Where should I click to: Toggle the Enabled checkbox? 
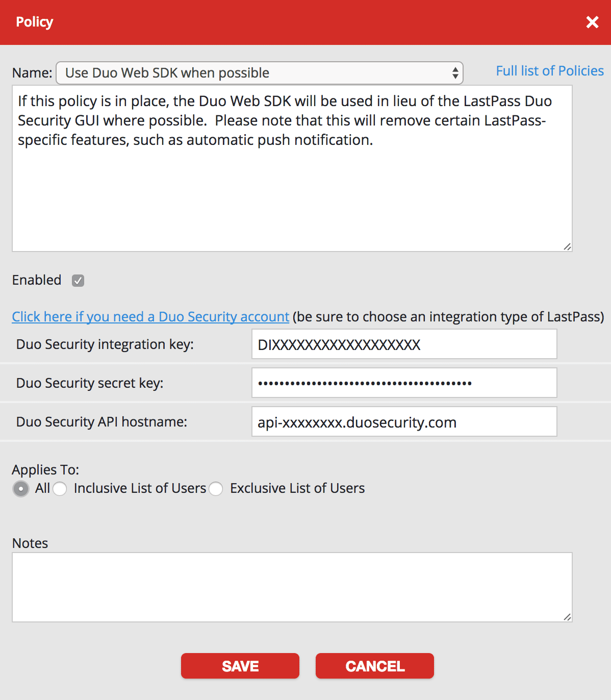click(x=78, y=281)
